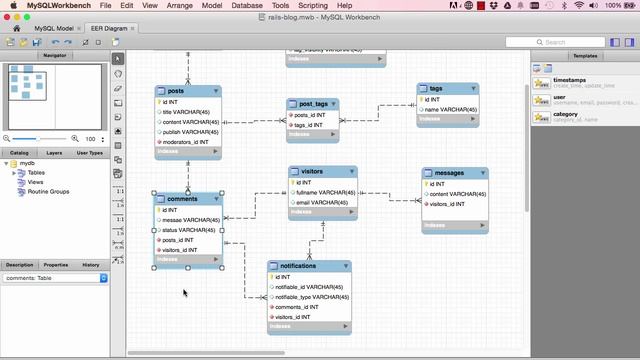Collapse the posts table with header arrow
Viewport: 640px width, 360px height.
216,91
